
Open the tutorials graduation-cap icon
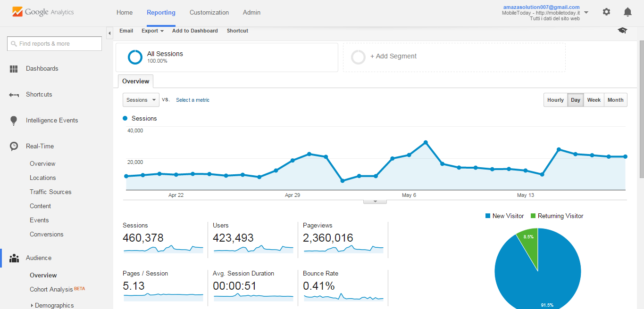tap(622, 30)
